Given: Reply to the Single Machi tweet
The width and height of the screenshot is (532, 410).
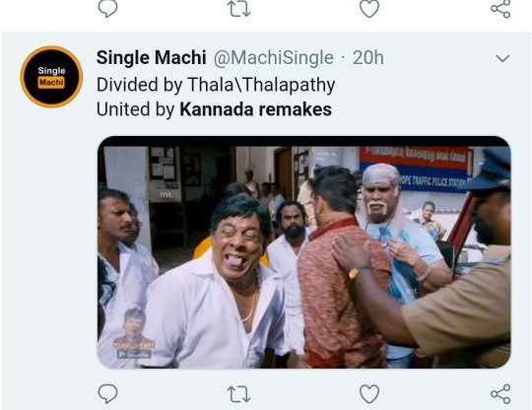Looking at the screenshot, I should [x=107, y=393].
